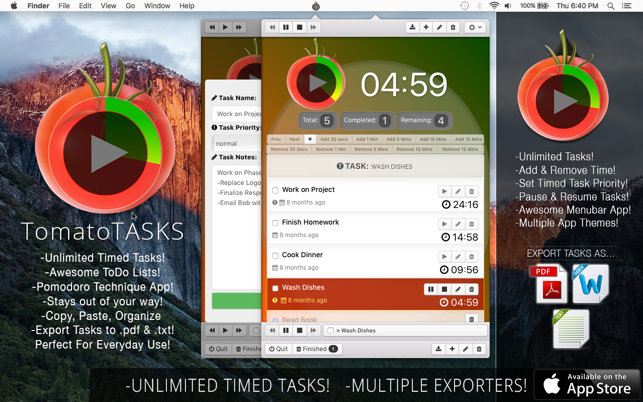Viewport: 643px width, 402px height.
Task: Edit the Wash Dishes task
Action: 458,289
